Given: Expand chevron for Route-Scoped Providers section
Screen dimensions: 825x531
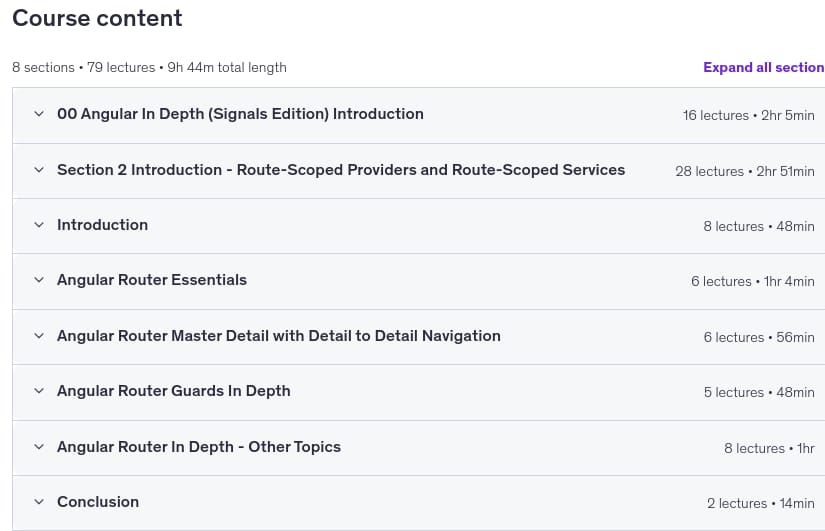Looking at the screenshot, I should click(x=39, y=169).
